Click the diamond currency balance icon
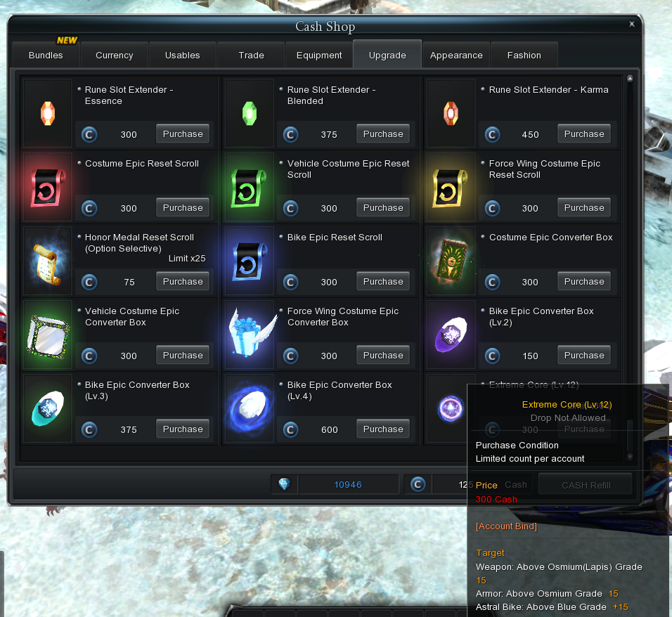 click(x=284, y=484)
